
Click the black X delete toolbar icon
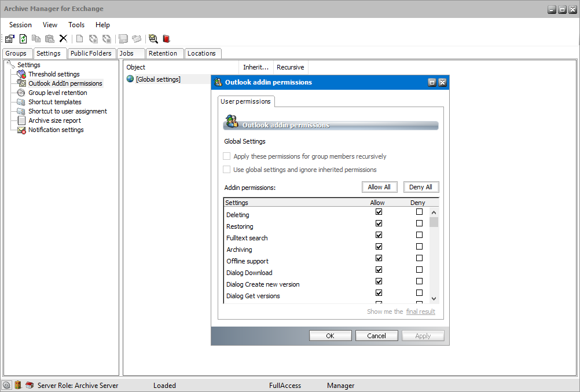coord(63,38)
